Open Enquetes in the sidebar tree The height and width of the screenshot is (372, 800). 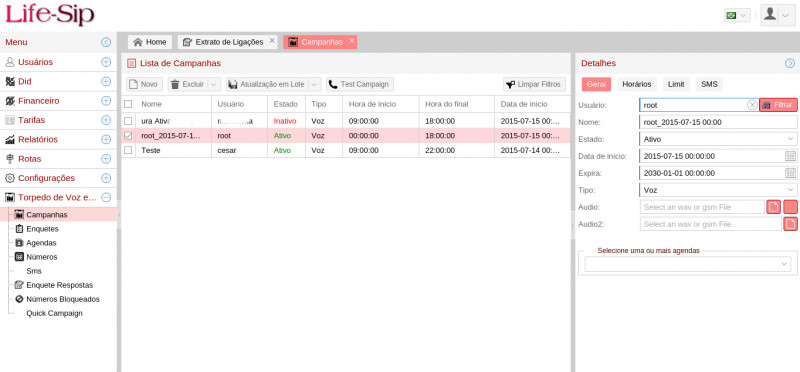coord(42,229)
